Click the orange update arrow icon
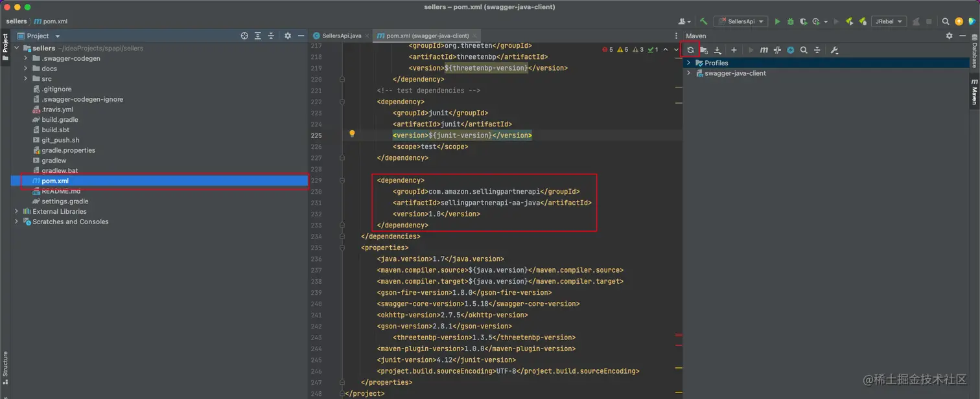The width and height of the screenshot is (980, 399). coord(959,21)
